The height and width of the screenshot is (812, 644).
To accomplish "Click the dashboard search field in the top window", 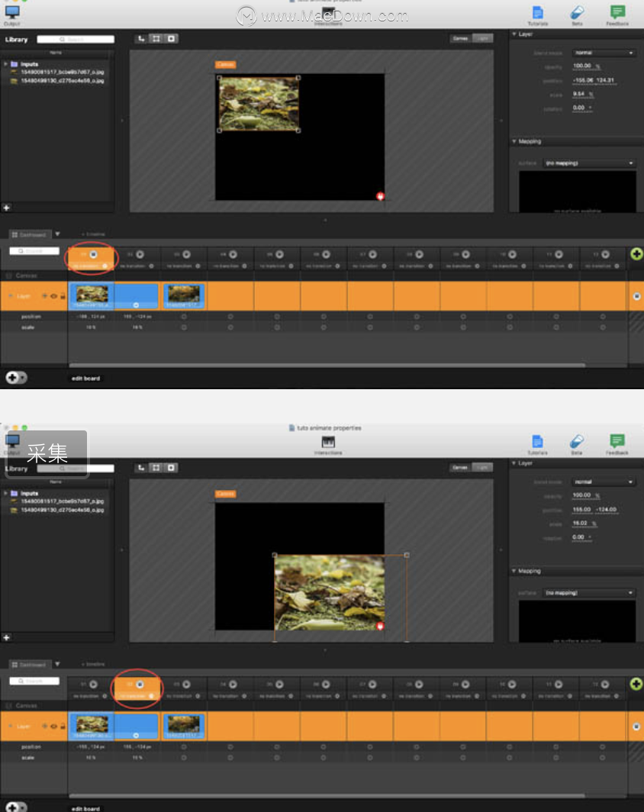I will point(34,251).
